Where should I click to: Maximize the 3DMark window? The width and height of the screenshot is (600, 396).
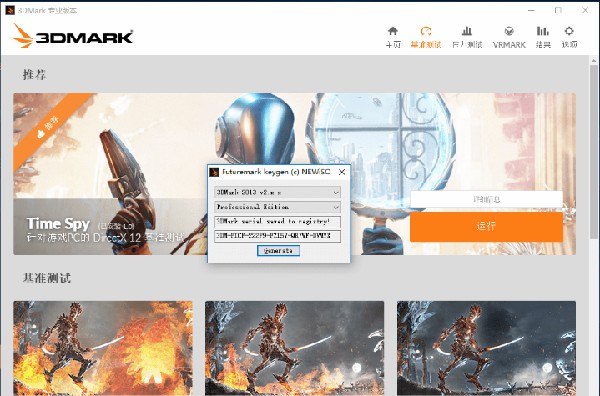pyautogui.click(x=558, y=10)
